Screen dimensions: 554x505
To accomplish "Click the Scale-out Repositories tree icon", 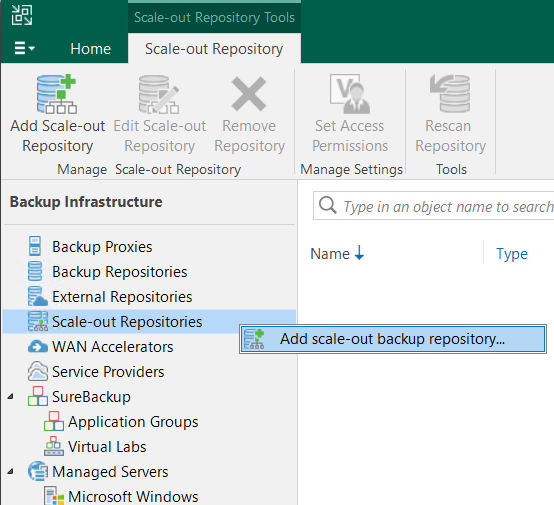I will (37, 321).
